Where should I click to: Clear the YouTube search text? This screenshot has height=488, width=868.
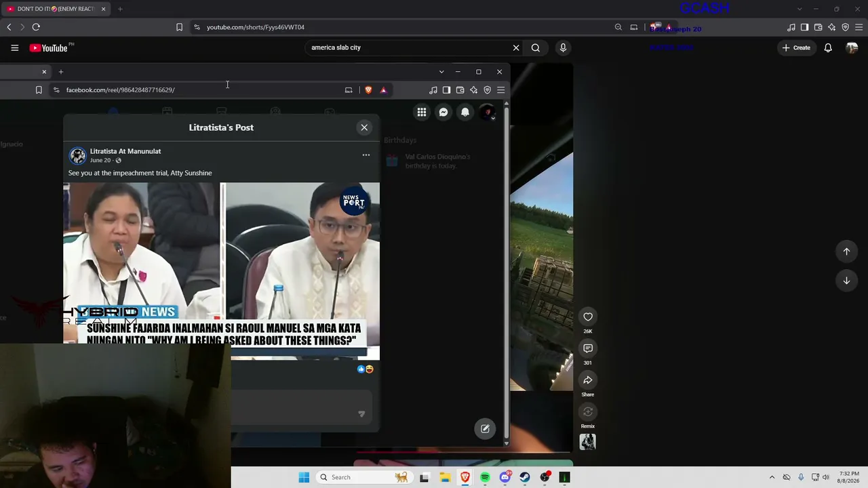pos(516,48)
